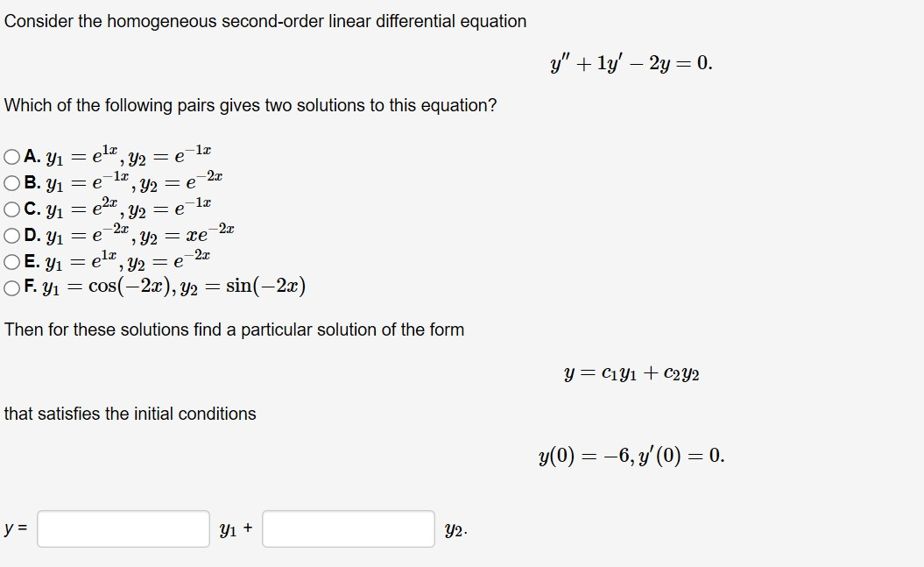
Task: Click the y = label before the first box
Action: (x=14, y=529)
